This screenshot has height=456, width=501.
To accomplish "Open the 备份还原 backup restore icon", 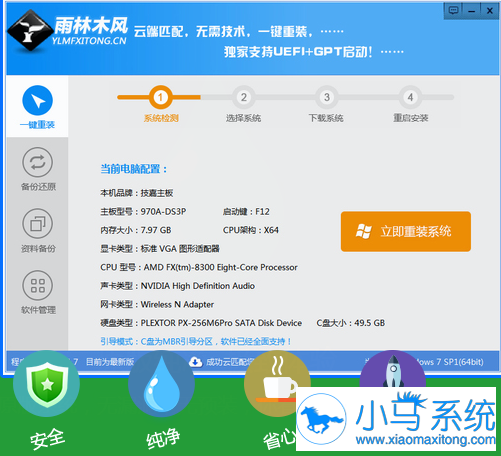I will click(x=37, y=162).
